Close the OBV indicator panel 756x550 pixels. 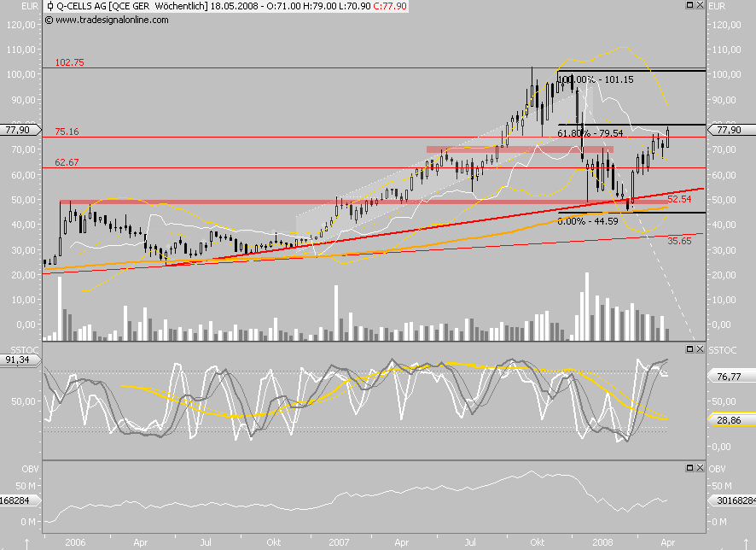click(x=700, y=467)
